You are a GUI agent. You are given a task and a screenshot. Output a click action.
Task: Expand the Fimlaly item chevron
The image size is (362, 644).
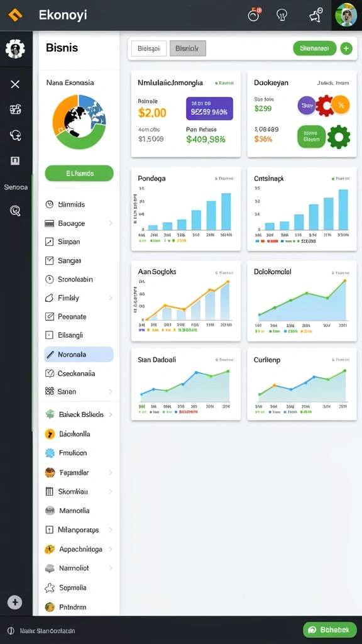pos(111,298)
